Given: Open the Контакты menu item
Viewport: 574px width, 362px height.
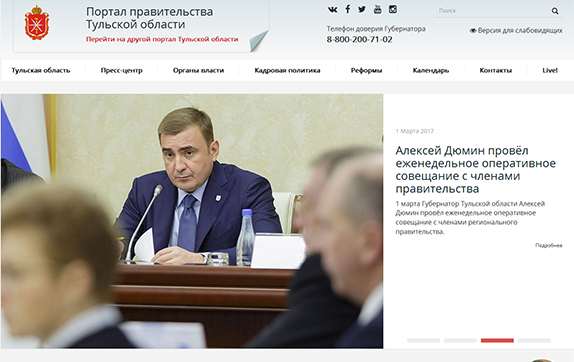Looking at the screenshot, I should (496, 70).
